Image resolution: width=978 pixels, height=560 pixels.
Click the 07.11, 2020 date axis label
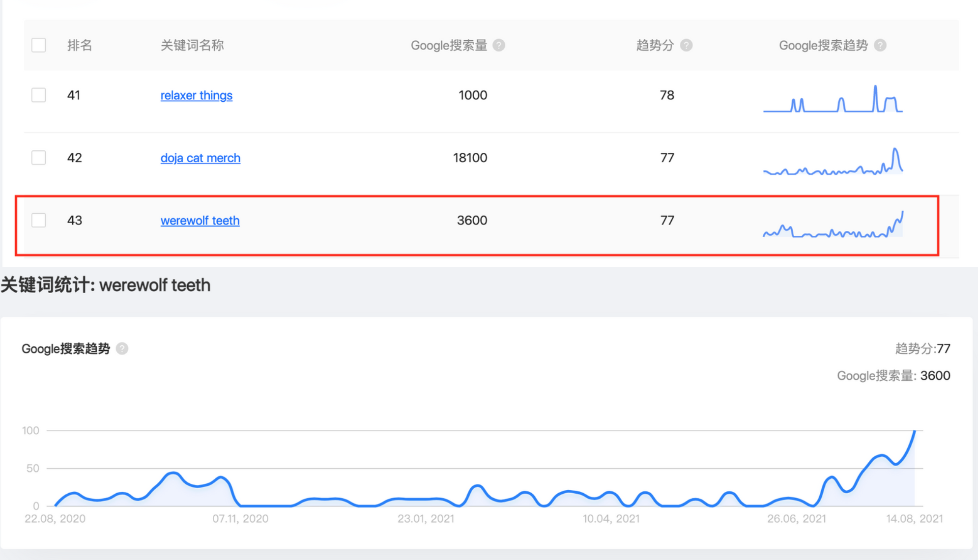pos(240,519)
